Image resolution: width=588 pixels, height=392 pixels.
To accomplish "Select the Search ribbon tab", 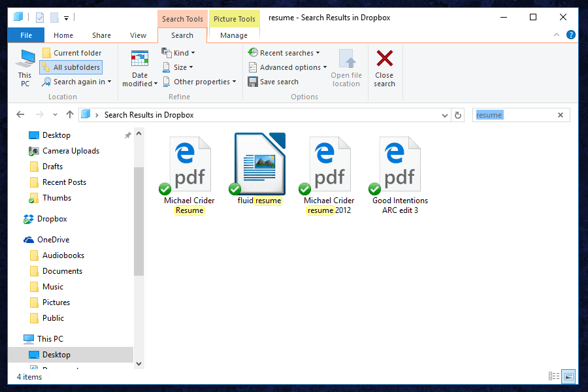I will 182,35.
